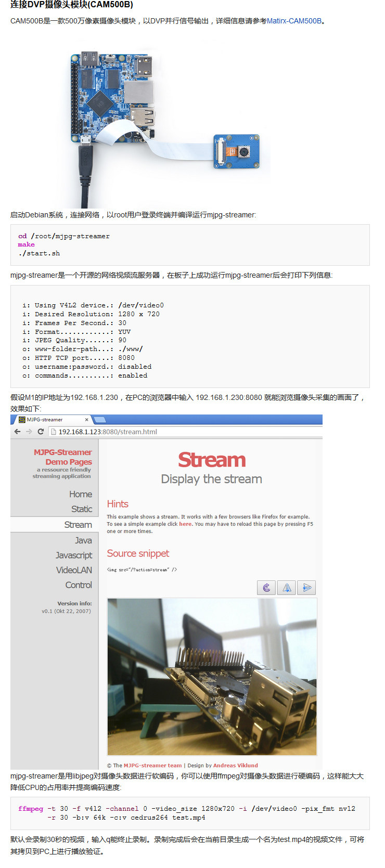Click the 'here' simple example link
This screenshot has height=868, width=385.
pos(185,524)
